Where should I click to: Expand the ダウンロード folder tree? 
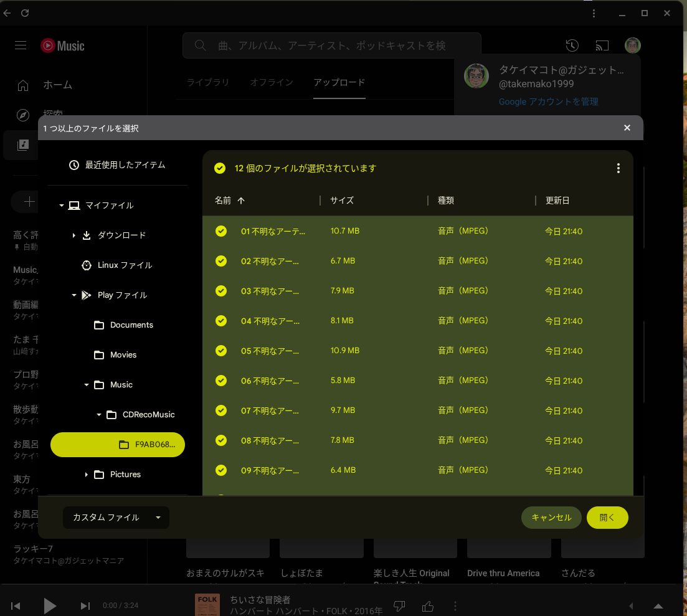pyautogui.click(x=73, y=235)
